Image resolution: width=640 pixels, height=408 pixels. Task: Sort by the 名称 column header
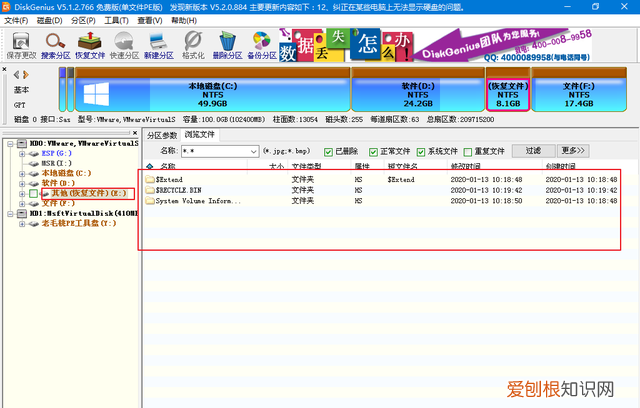167,166
